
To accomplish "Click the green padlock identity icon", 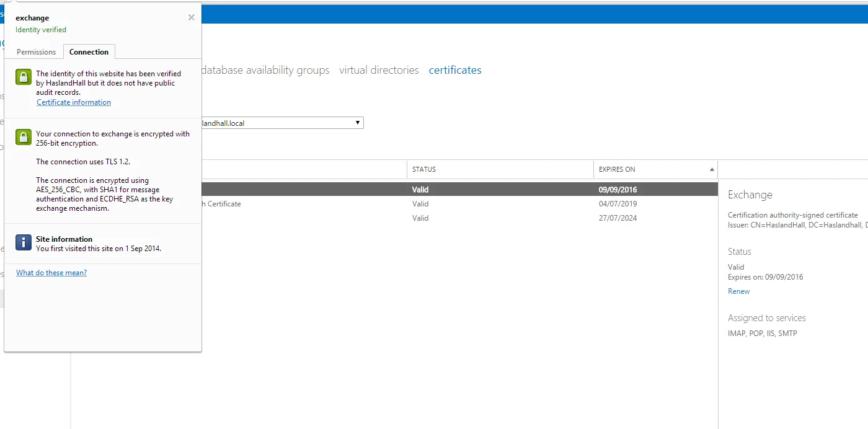I will (23, 77).
